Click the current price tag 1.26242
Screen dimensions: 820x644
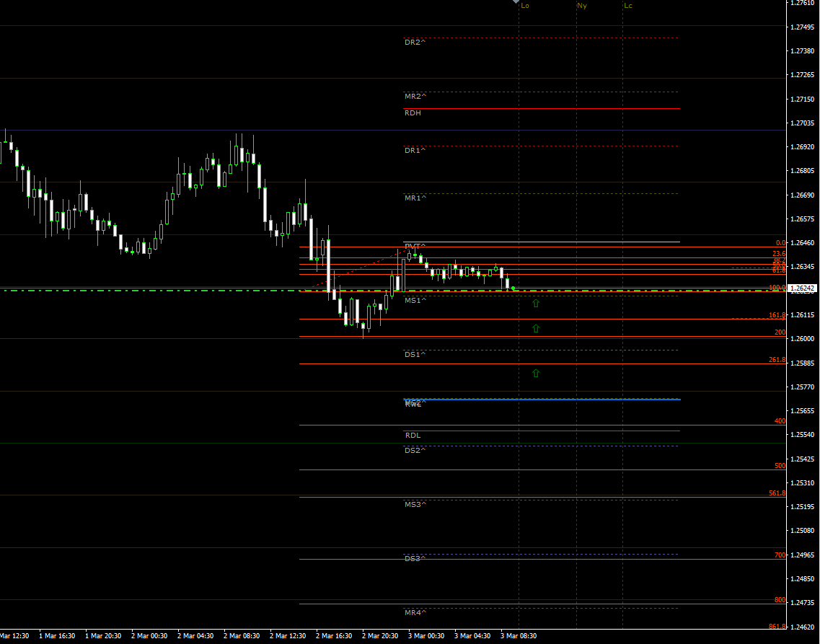click(803, 288)
